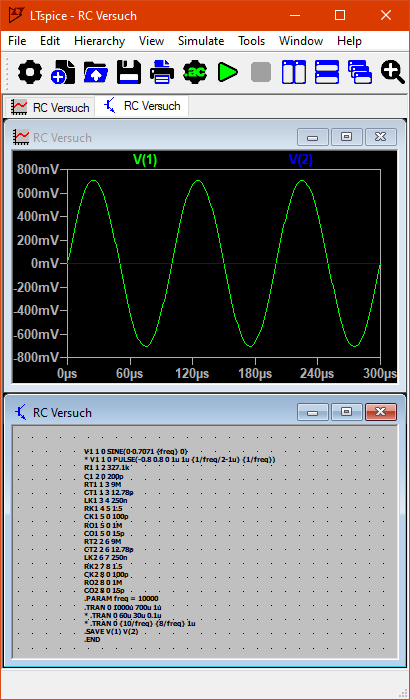Cascade windows icon in toolbar
The height and width of the screenshot is (700, 410).
pos(360,72)
